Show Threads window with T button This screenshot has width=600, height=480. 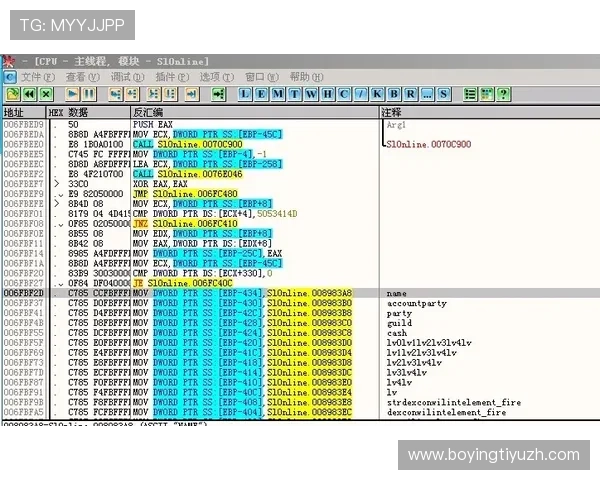click(x=294, y=93)
